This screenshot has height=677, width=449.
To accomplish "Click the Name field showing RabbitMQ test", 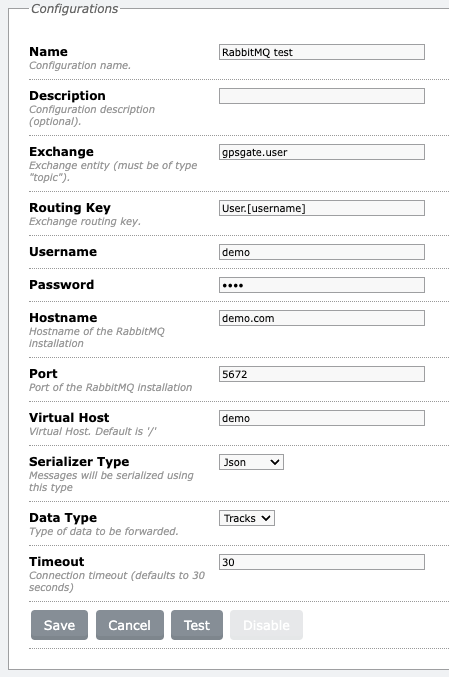I will coord(322,52).
